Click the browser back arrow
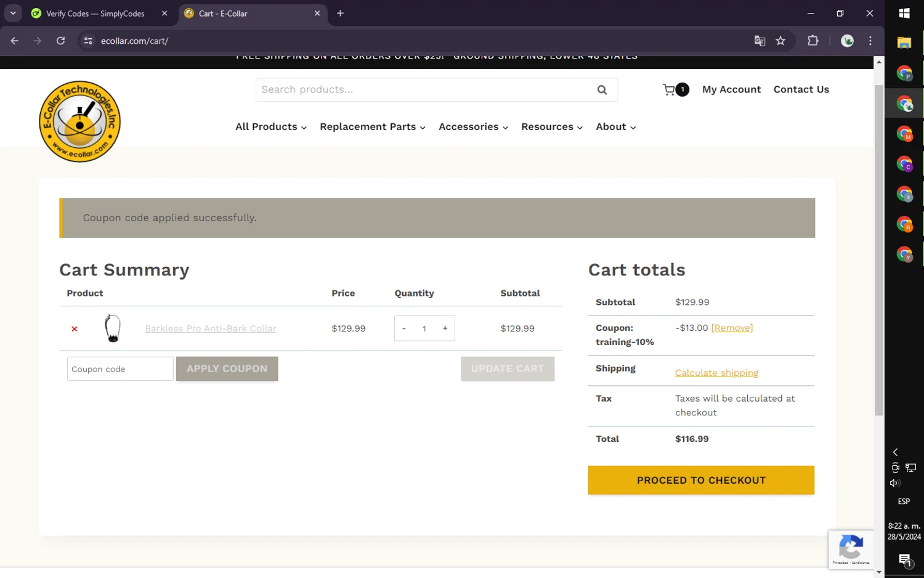Image resolution: width=924 pixels, height=578 pixels. click(15, 41)
